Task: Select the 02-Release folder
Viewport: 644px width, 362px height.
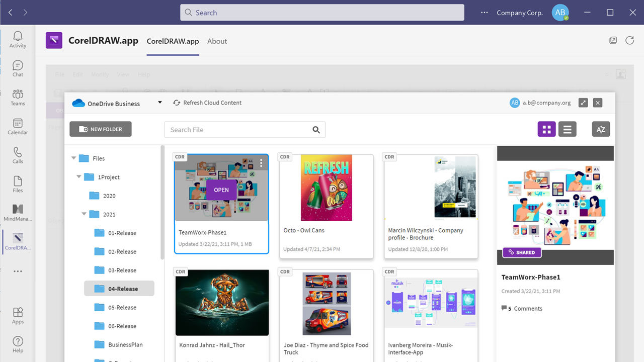Action: (115, 251)
